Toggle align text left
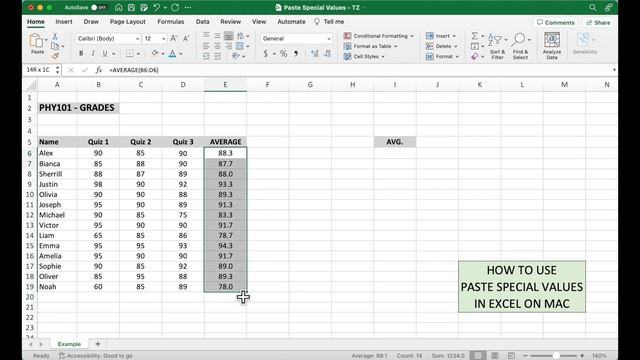 coord(206,46)
